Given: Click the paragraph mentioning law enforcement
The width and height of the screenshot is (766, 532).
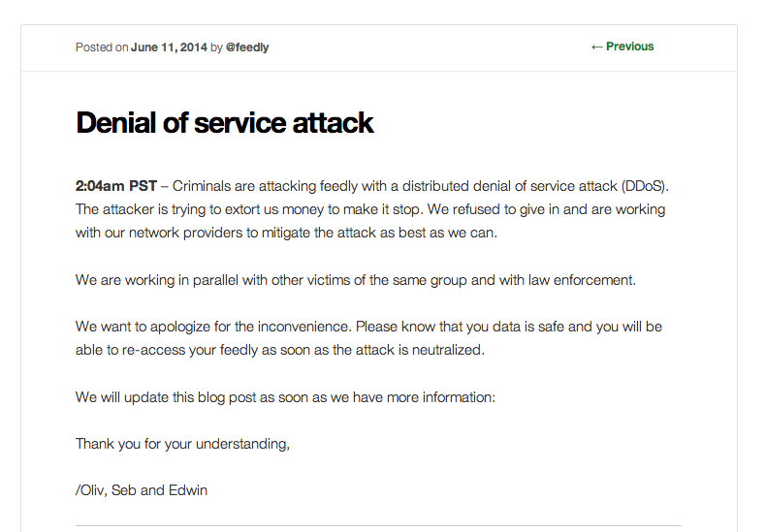Looking at the screenshot, I should 355,280.
